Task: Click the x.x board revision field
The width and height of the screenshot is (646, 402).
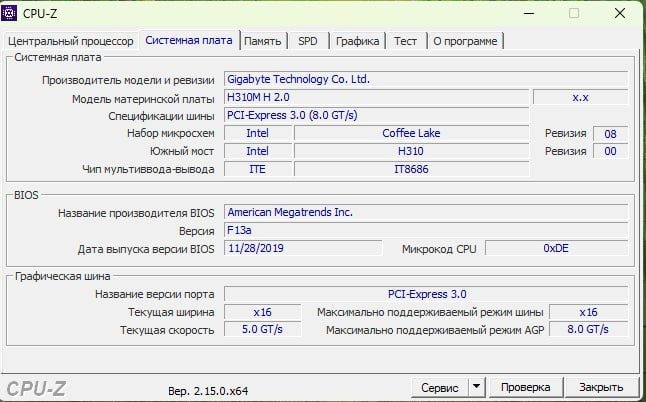Action: pyautogui.click(x=580, y=97)
